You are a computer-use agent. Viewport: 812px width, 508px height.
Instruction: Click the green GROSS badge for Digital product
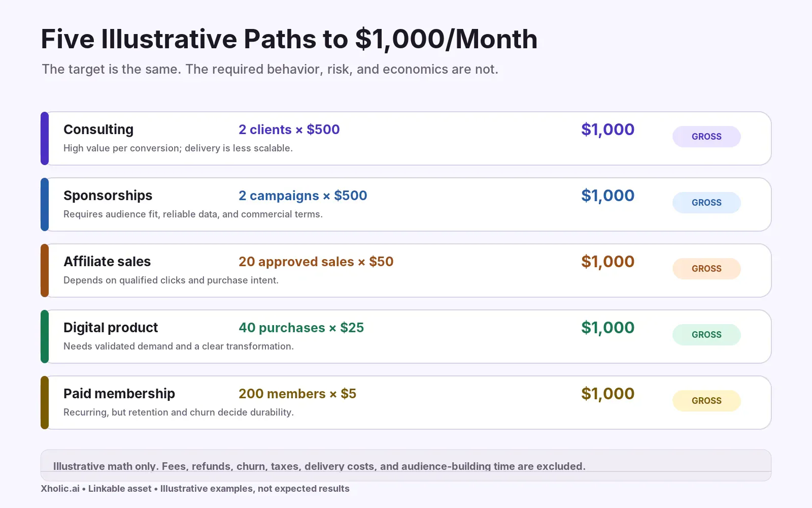coord(706,335)
